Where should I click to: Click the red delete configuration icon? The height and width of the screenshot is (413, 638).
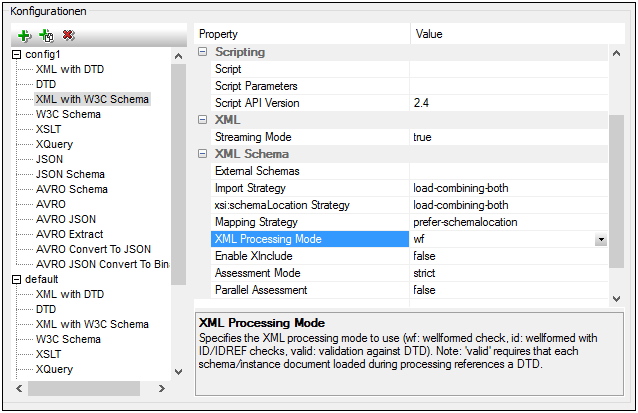[69, 35]
